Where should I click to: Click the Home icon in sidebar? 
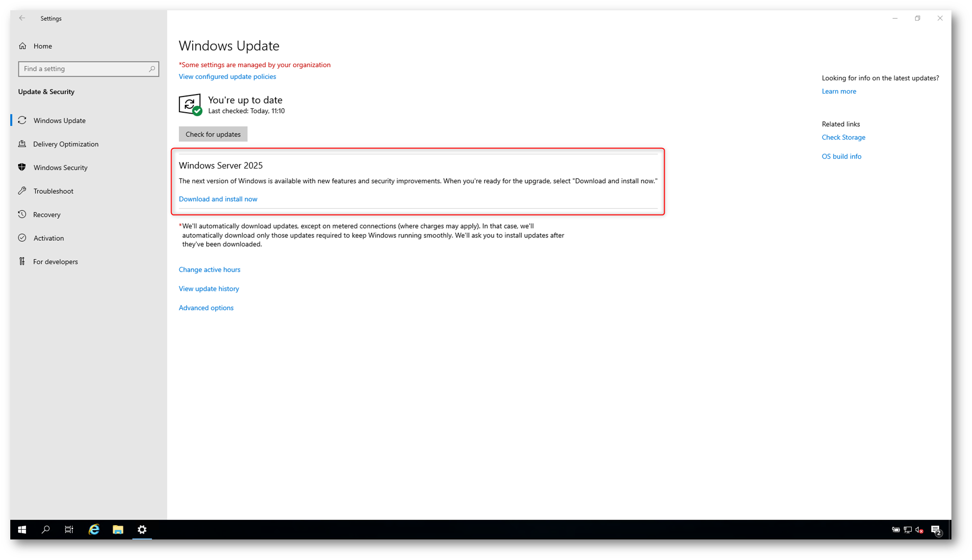[23, 46]
